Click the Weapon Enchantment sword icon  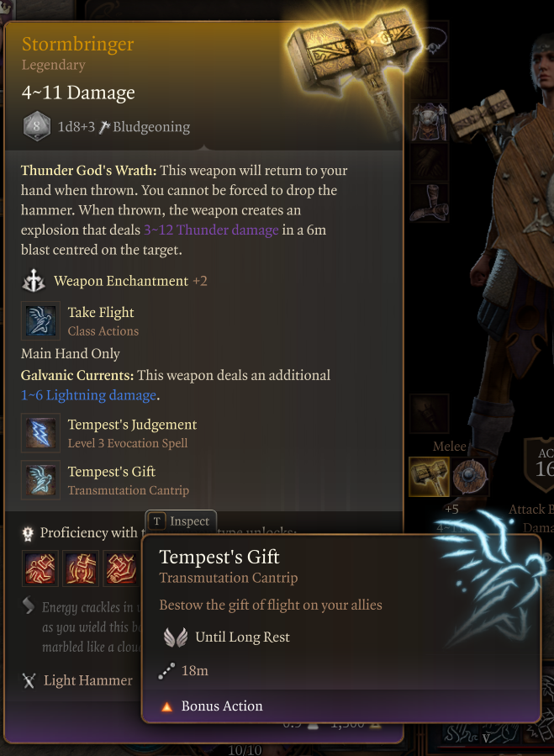click(x=34, y=281)
